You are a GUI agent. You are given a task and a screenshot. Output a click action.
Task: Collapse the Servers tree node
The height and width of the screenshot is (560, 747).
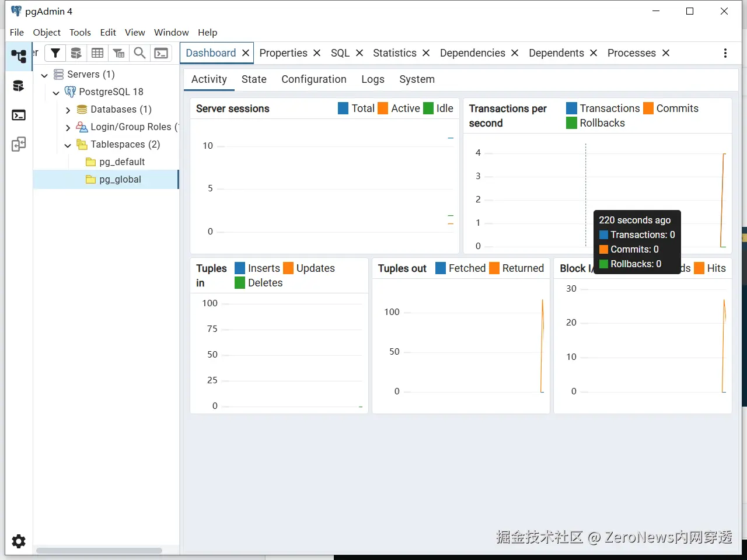tap(44, 75)
